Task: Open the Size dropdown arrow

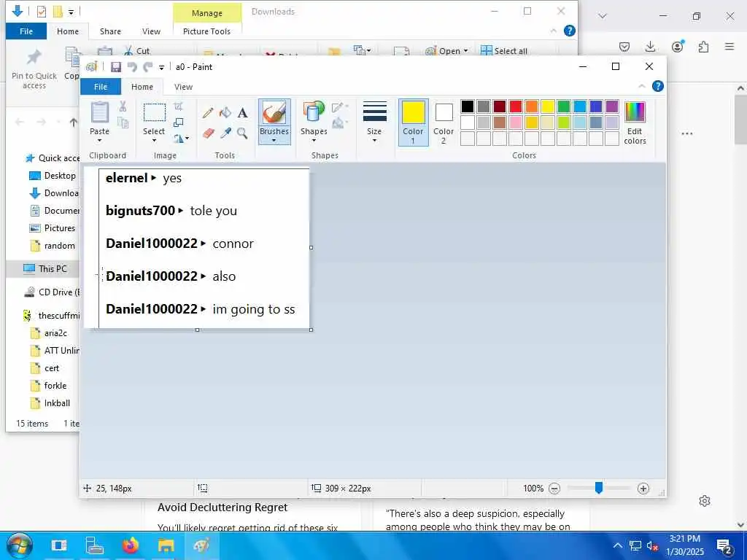Action: (x=374, y=141)
